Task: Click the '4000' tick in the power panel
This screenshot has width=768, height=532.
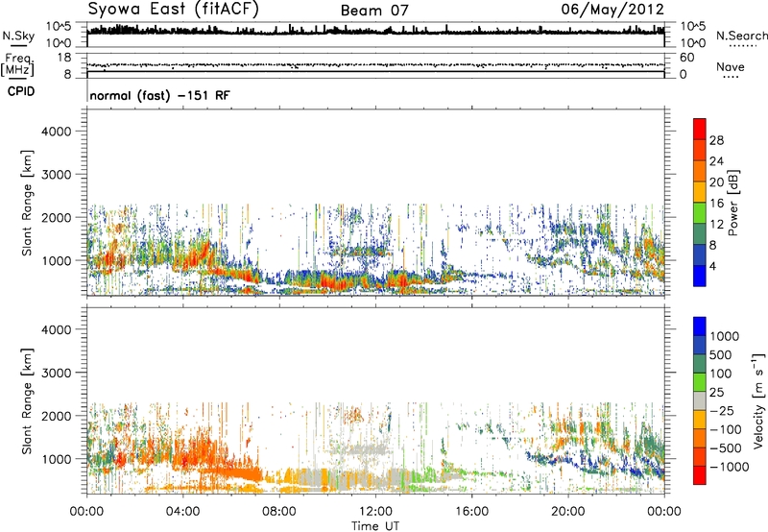Action: (x=57, y=132)
